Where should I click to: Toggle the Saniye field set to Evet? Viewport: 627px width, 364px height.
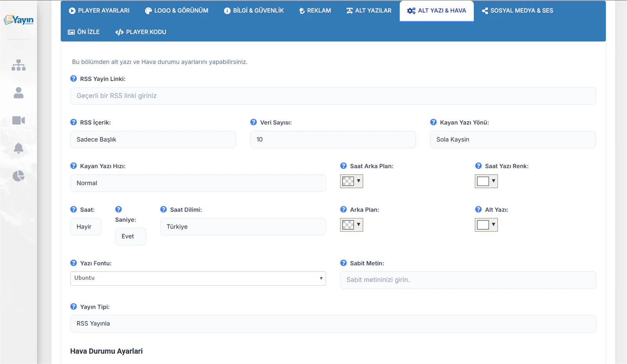130,236
